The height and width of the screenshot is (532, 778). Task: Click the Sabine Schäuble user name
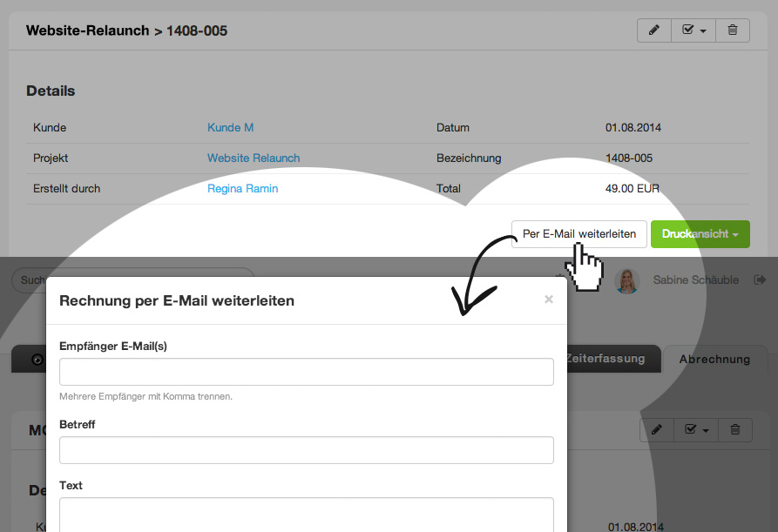click(695, 280)
